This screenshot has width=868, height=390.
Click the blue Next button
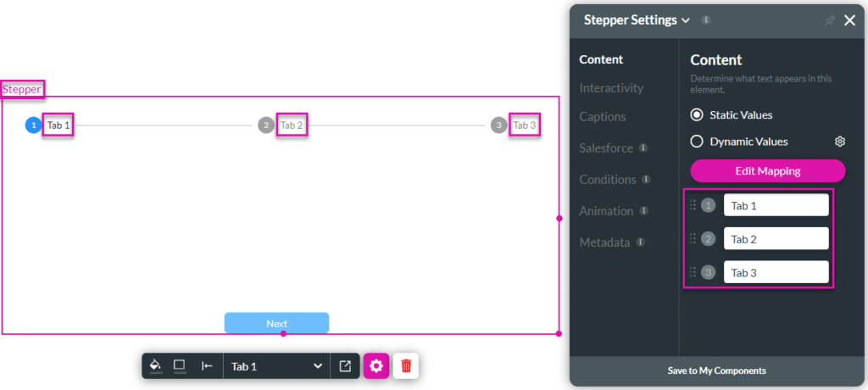[276, 323]
